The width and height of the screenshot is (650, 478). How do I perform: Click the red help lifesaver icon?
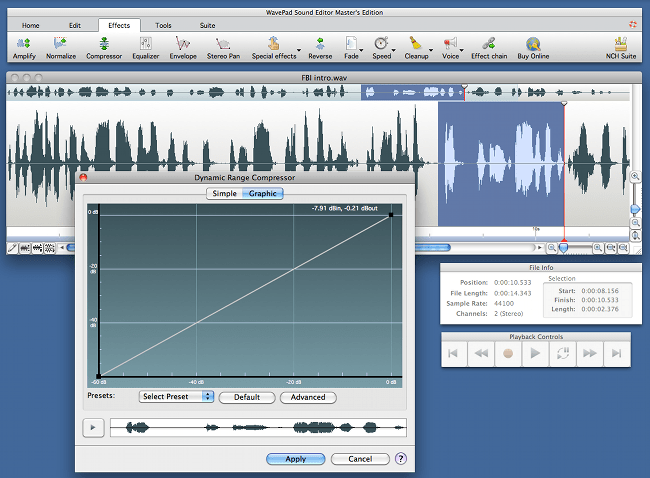tap(633, 24)
